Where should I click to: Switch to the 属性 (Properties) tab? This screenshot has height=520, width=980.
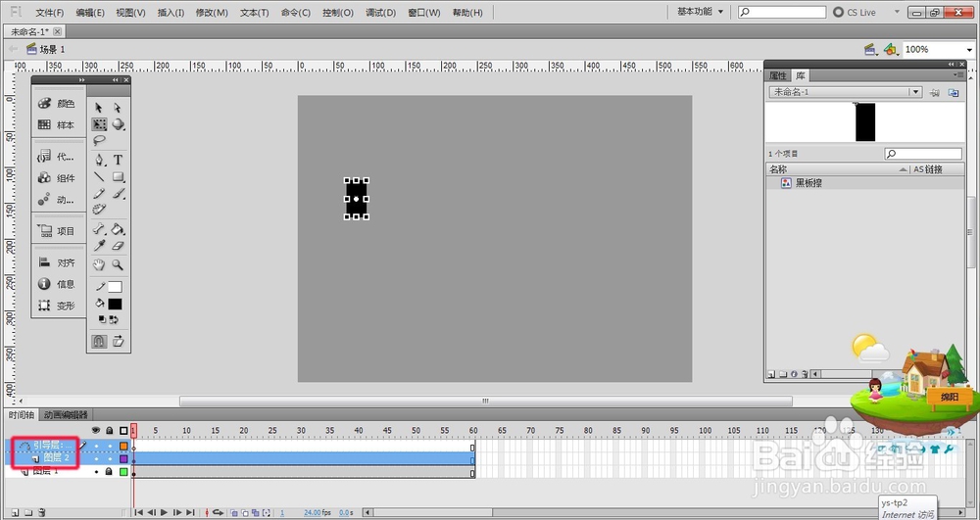click(x=778, y=75)
